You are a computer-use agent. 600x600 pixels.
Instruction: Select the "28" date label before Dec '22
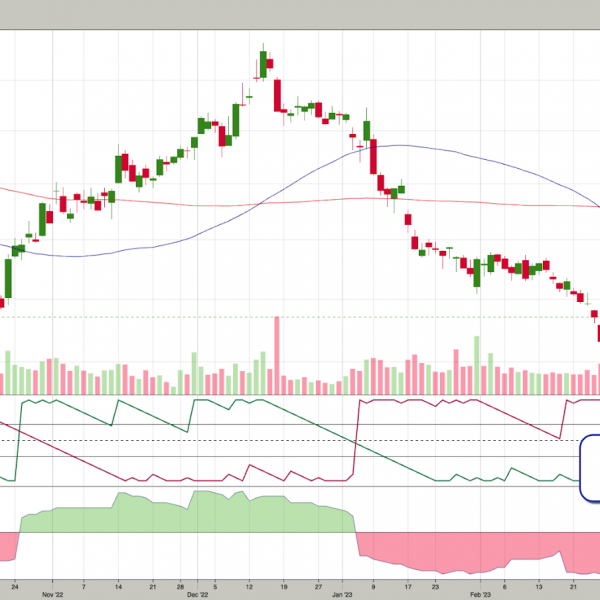tap(181, 586)
